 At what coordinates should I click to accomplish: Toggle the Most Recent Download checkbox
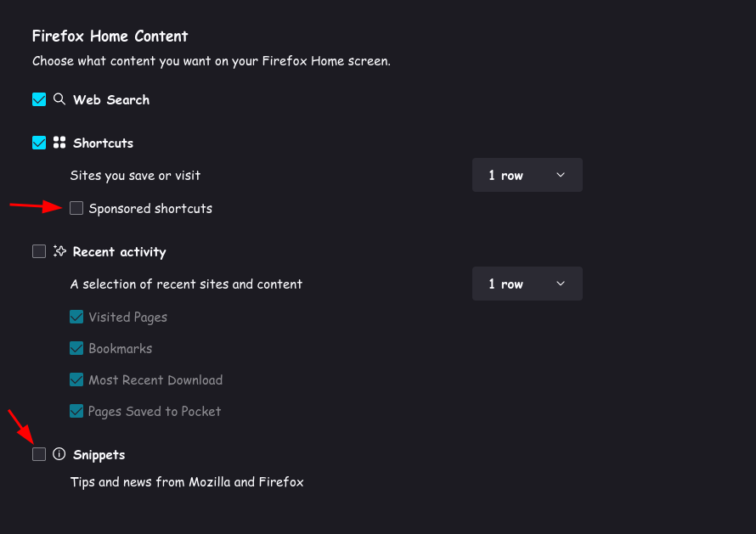click(76, 379)
